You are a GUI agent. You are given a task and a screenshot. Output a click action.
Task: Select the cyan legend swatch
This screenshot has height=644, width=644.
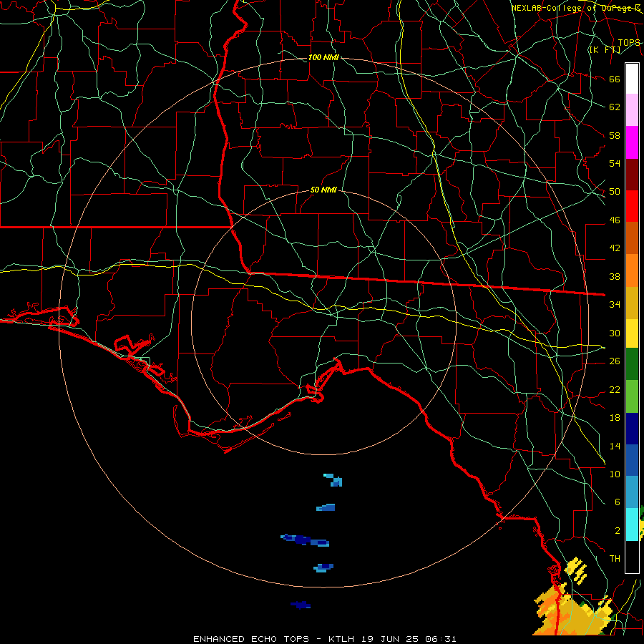coord(632,525)
